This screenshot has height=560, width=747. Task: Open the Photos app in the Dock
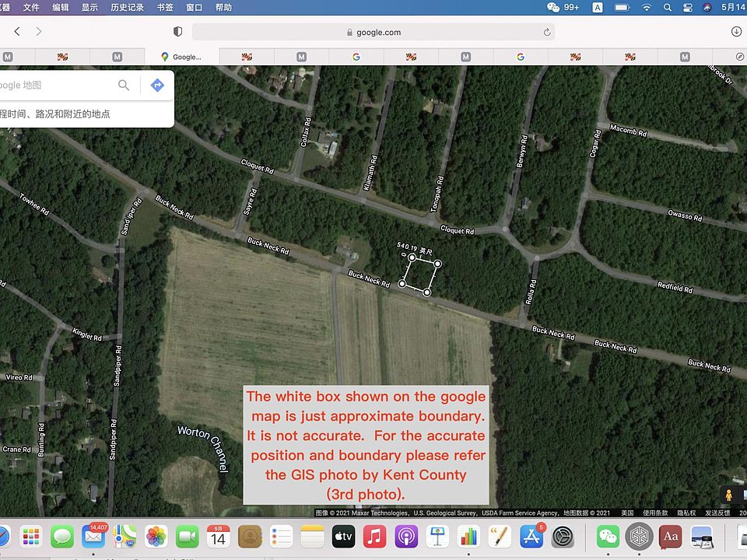pyautogui.click(x=156, y=537)
